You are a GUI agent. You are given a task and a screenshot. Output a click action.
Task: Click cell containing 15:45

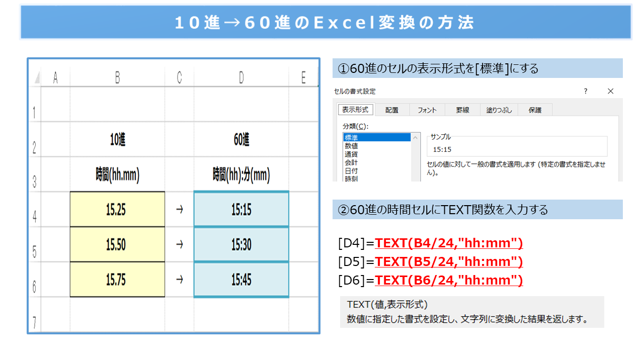click(x=242, y=280)
